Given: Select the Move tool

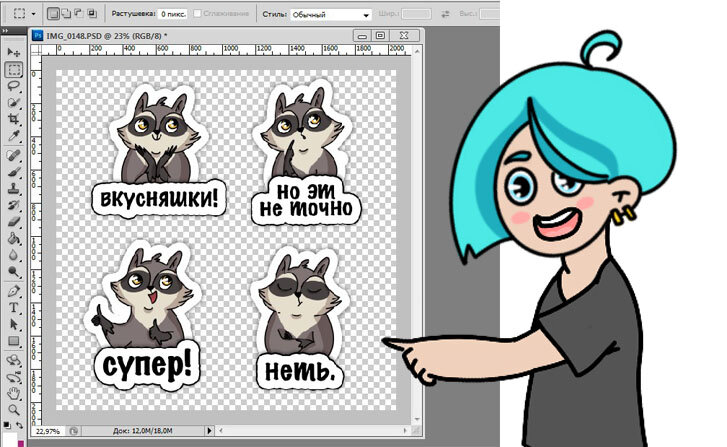Looking at the screenshot, I should [x=14, y=52].
